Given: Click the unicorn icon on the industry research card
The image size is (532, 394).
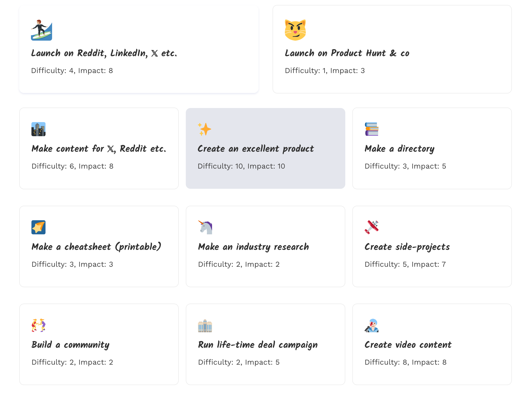Looking at the screenshot, I should coord(205,227).
